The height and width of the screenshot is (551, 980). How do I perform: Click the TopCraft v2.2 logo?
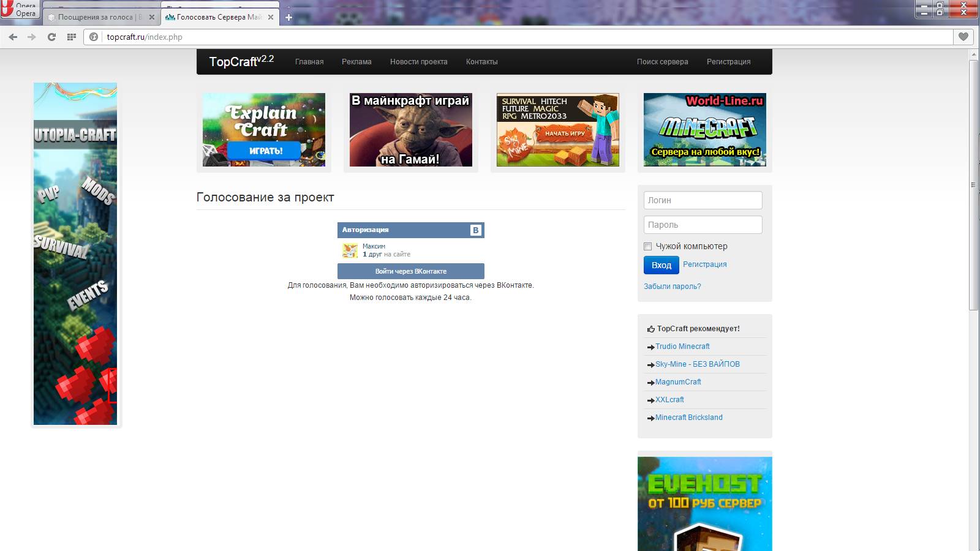[x=241, y=61]
